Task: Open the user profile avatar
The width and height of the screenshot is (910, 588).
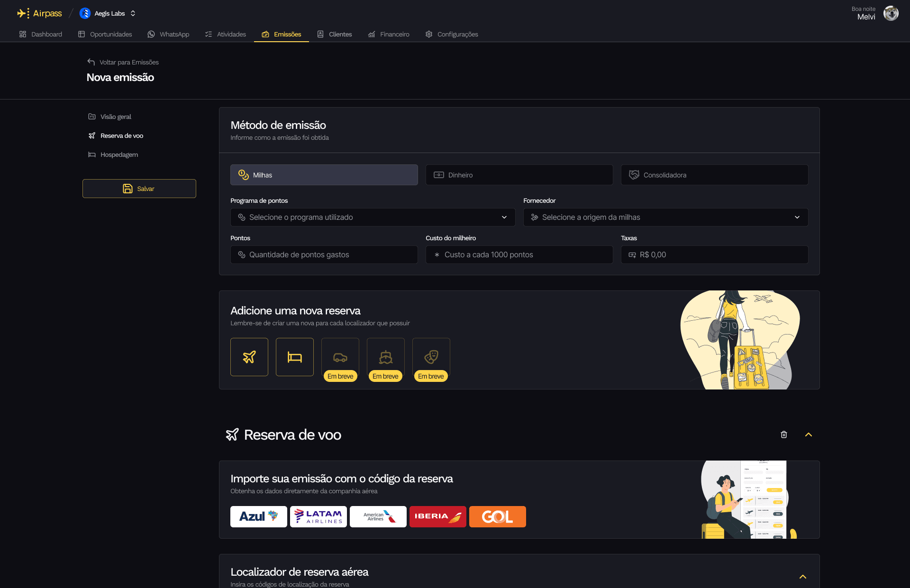Action: coord(891,13)
